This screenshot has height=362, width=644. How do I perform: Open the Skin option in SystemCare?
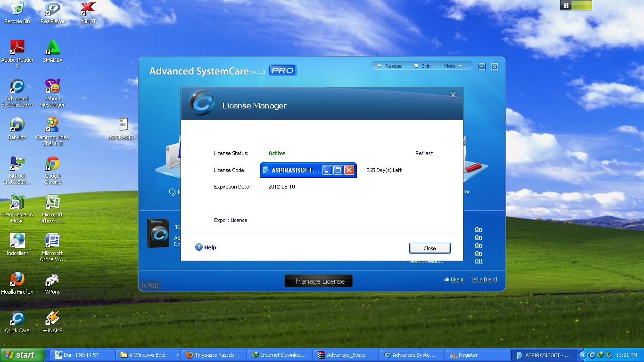[422, 66]
